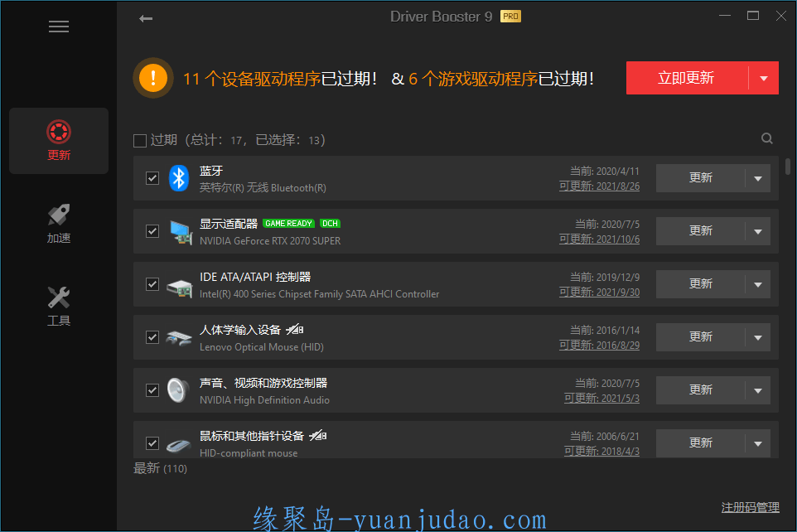Select the 更新 lifebuoy sidebar tab

click(x=59, y=141)
